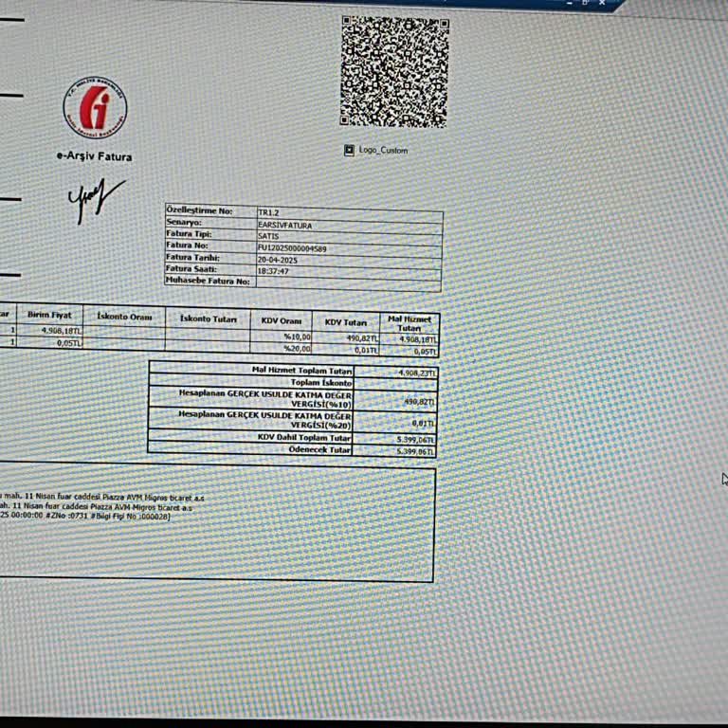Click the QR code image on the invoice
This screenshot has width=728, height=728.
394,71
